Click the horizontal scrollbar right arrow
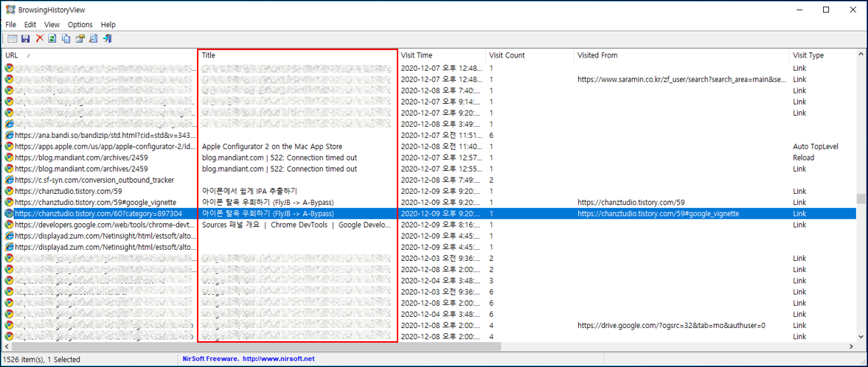Image resolution: width=868 pixels, height=367 pixels. pos(851,346)
